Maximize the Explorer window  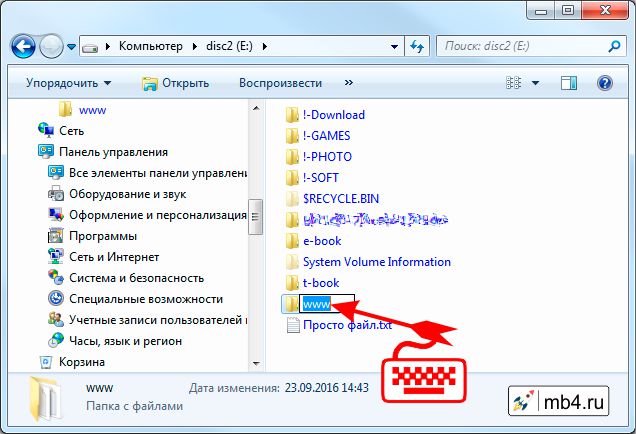(568, 11)
